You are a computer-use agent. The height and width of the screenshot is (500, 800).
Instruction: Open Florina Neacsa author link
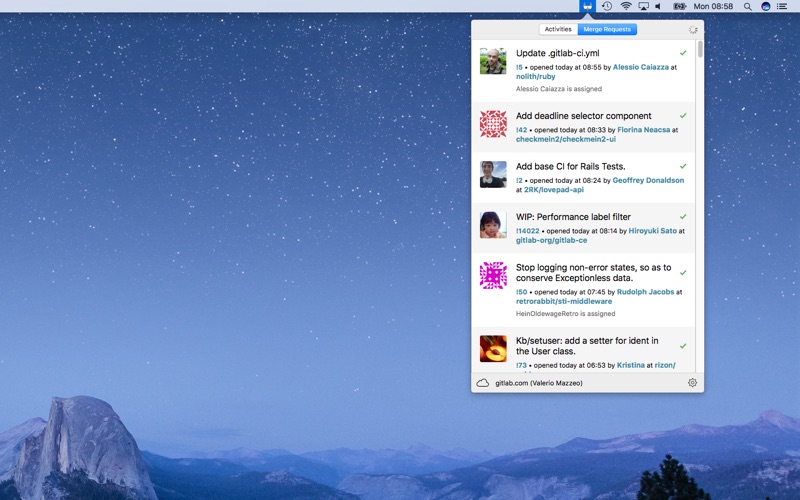[x=643, y=130]
